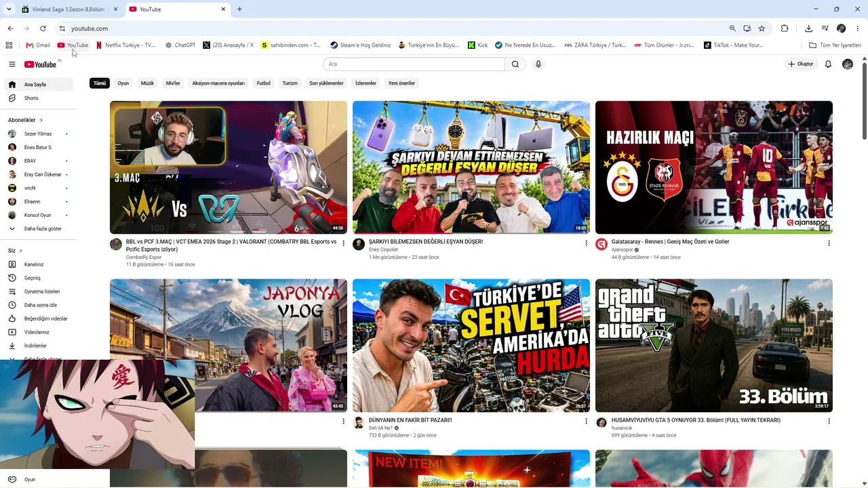The image size is (868, 488).
Task: Open options menu for DÜNYANIN EN FAKİR BİT PAZARI video
Action: point(586,421)
